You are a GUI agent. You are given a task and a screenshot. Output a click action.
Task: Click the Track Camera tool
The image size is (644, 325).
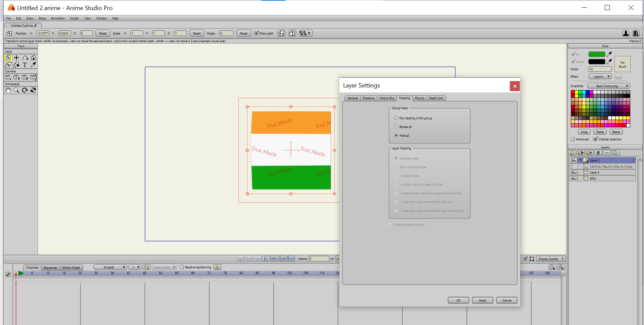[8, 77]
